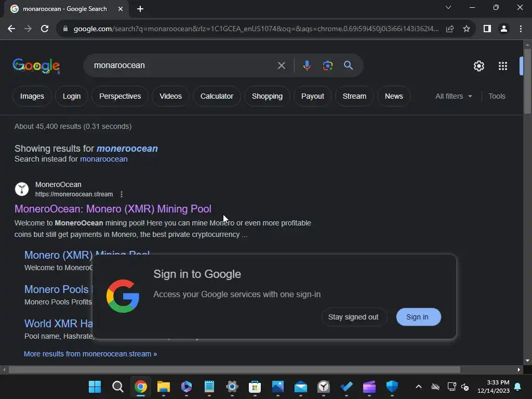
Task: Search instead for monaroocean
Action: (104, 159)
